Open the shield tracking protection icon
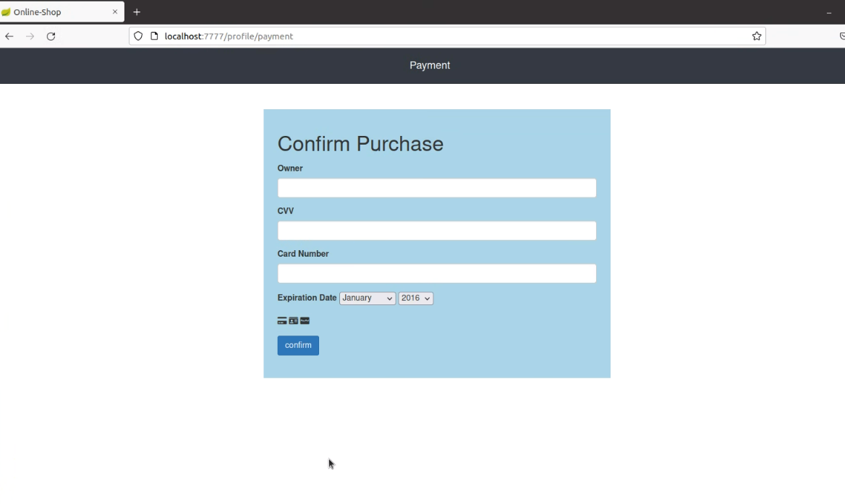 point(138,36)
